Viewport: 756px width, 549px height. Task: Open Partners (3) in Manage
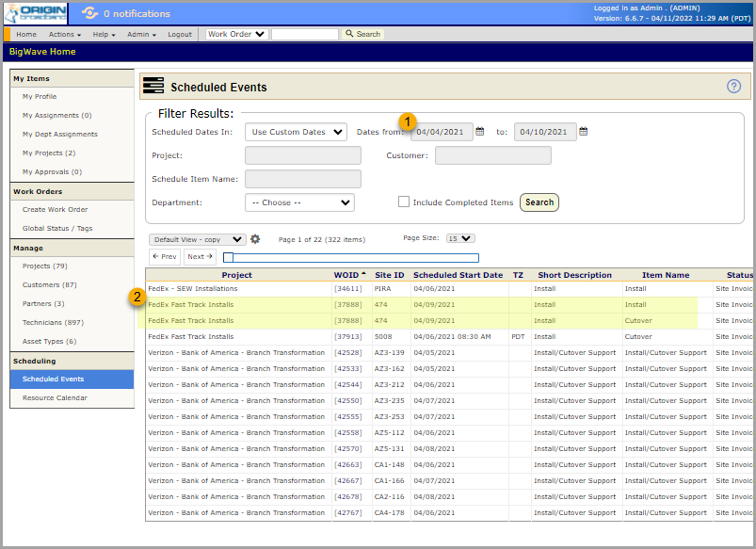tap(43, 303)
